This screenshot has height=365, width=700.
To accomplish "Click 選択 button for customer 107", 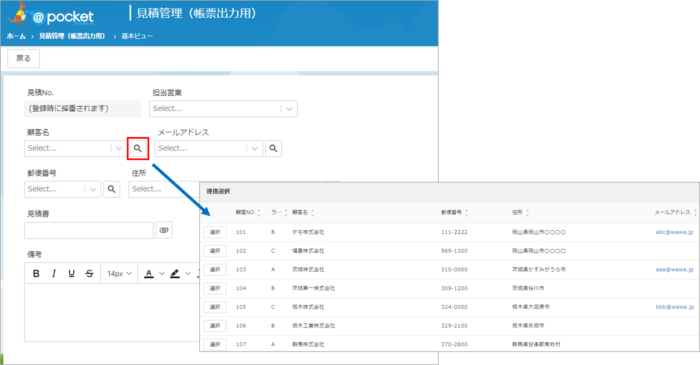I will click(x=215, y=344).
